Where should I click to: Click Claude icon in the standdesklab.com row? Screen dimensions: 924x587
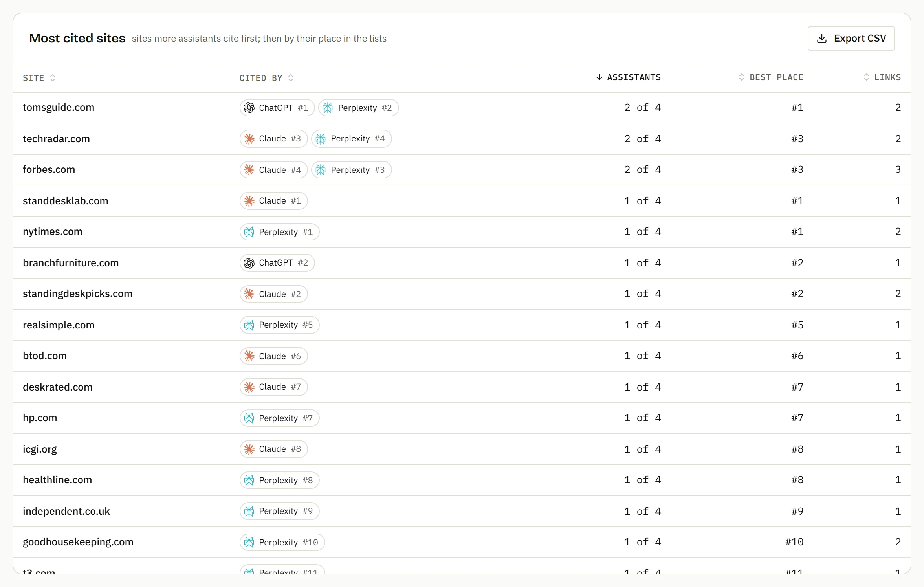(249, 201)
